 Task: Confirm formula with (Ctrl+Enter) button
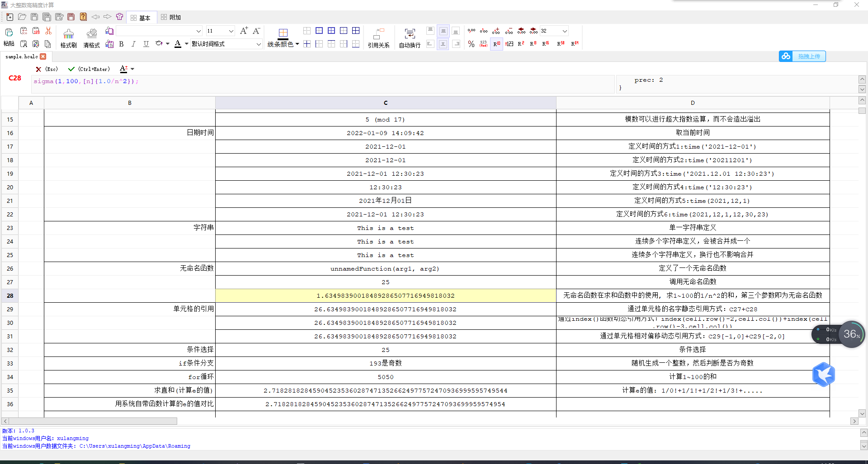coord(89,69)
